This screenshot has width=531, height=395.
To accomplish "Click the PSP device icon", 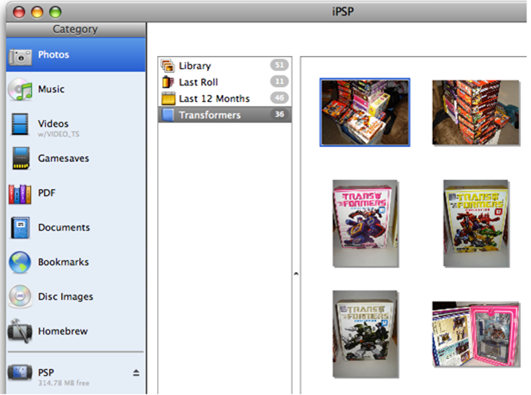I will [20, 372].
